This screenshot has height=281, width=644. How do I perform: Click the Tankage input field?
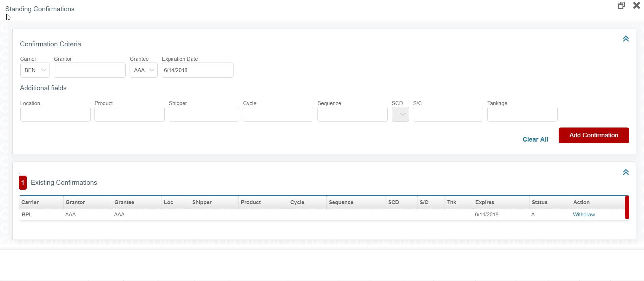pyautogui.click(x=522, y=114)
